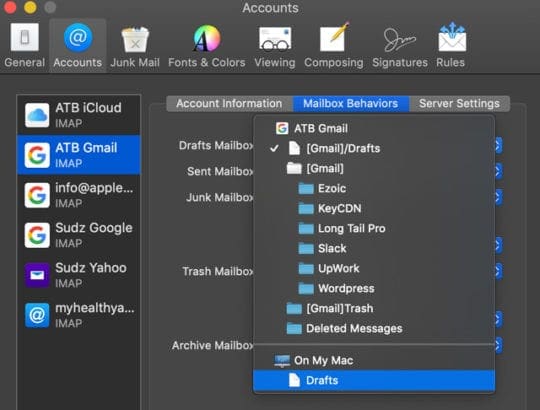
Task: Open the Viewing preferences pane
Action: pyautogui.click(x=275, y=46)
